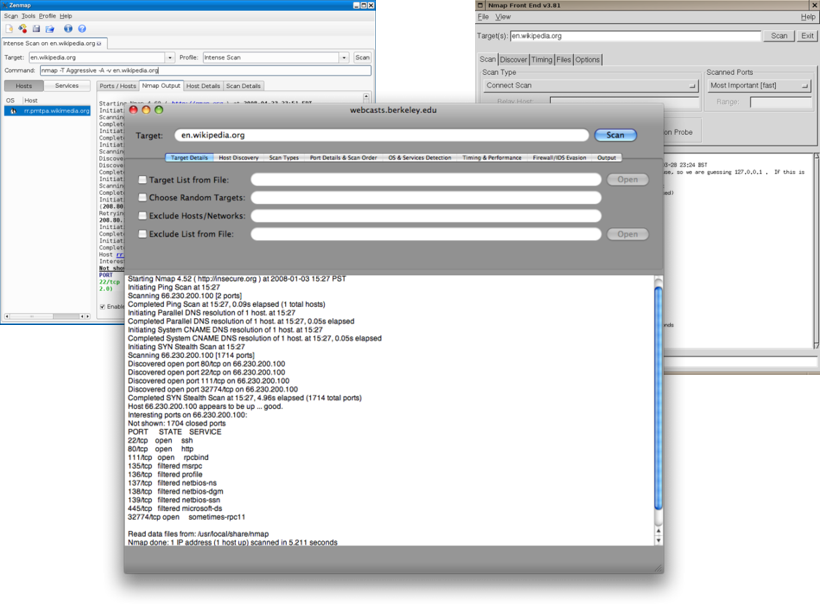The height and width of the screenshot is (607, 820).
Task: Switch to the Discover tab in Nmap Front End
Action: coord(514,60)
